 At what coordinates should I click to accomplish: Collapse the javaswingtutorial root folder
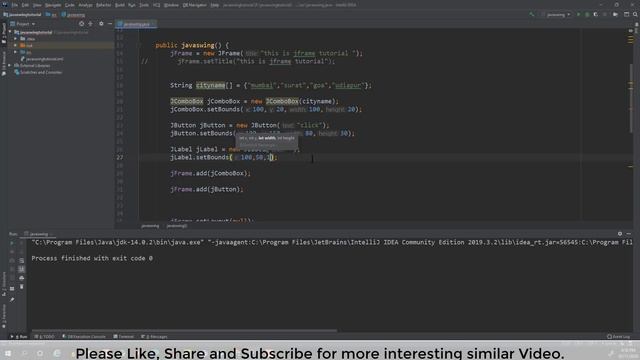point(10,32)
